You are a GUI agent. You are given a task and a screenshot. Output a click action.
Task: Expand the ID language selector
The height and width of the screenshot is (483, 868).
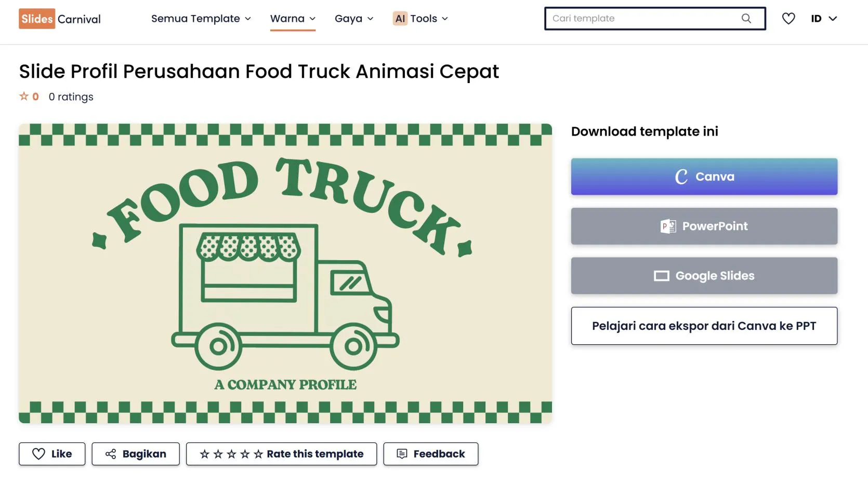point(823,18)
